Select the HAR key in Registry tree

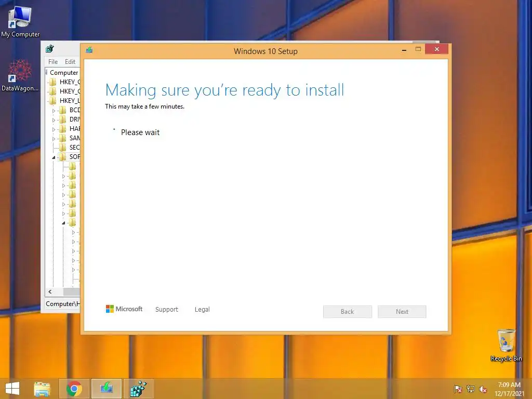point(75,129)
